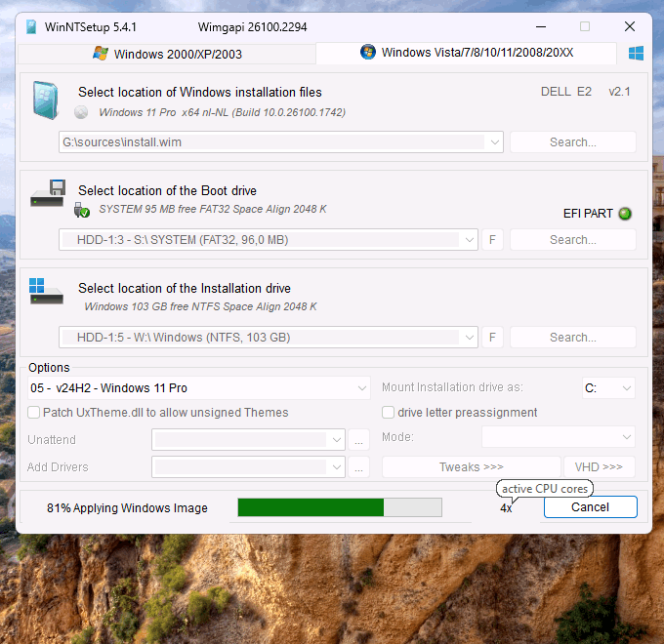This screenshot has width=664, height=644.
Task: Open the Unattend file dropdown
Action: click(248, 440)
